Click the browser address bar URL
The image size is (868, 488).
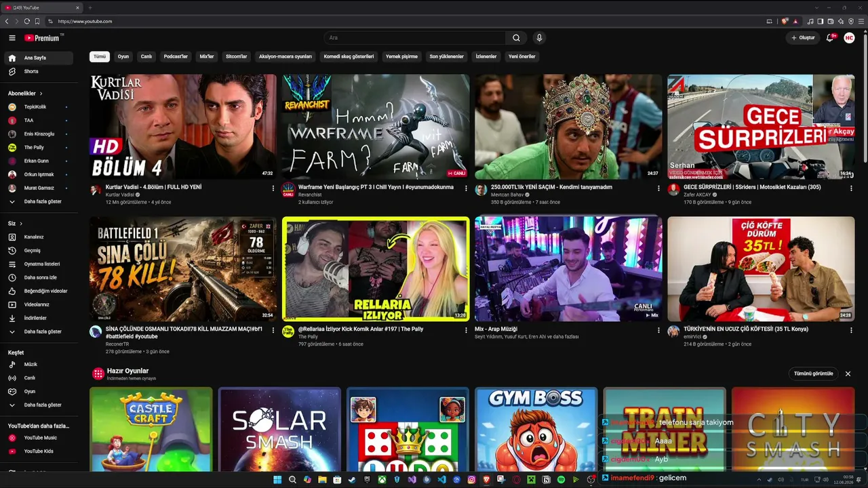85,21
